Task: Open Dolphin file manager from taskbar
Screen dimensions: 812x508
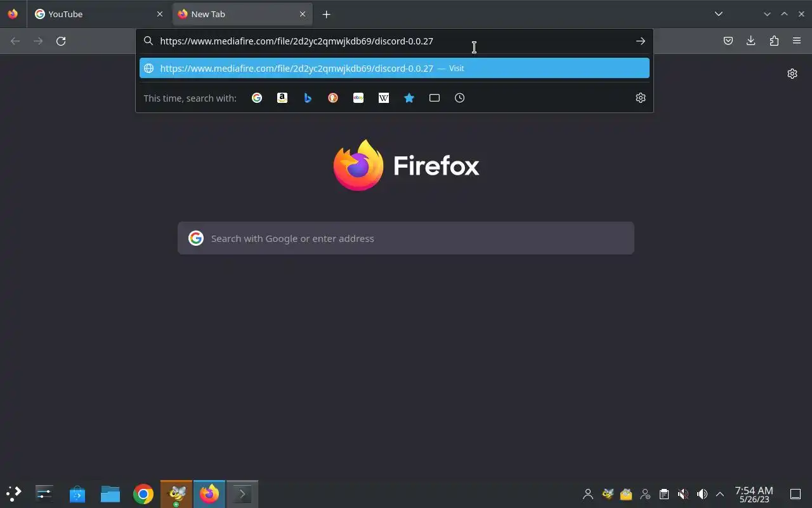Action: 110,493
